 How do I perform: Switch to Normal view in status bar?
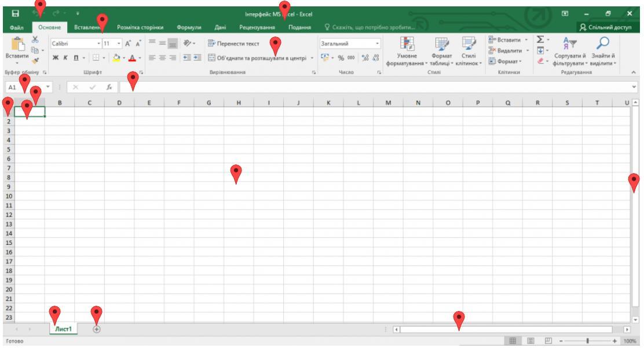tap(513, 340)
